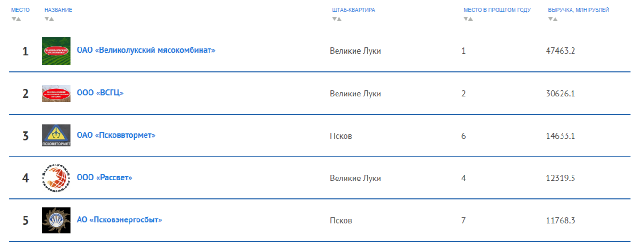Sort by the Место column arrows
This screenshot has width=644, height=243.
[16, 19]
